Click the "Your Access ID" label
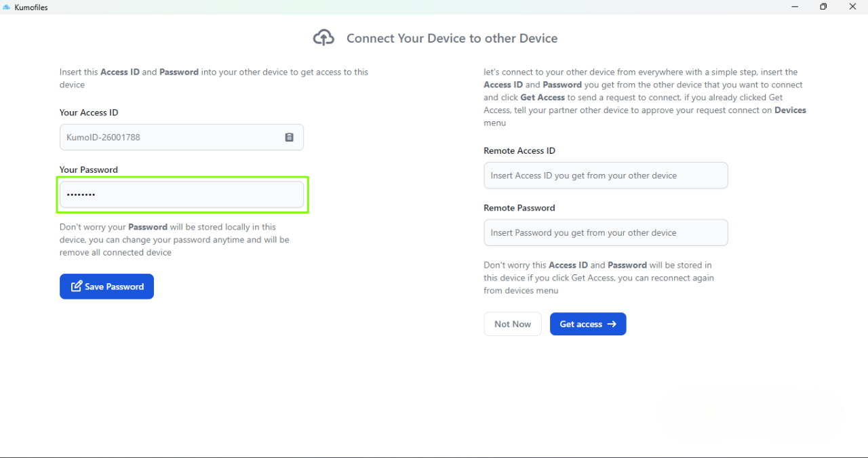868x458 pixels. point(89,112)
